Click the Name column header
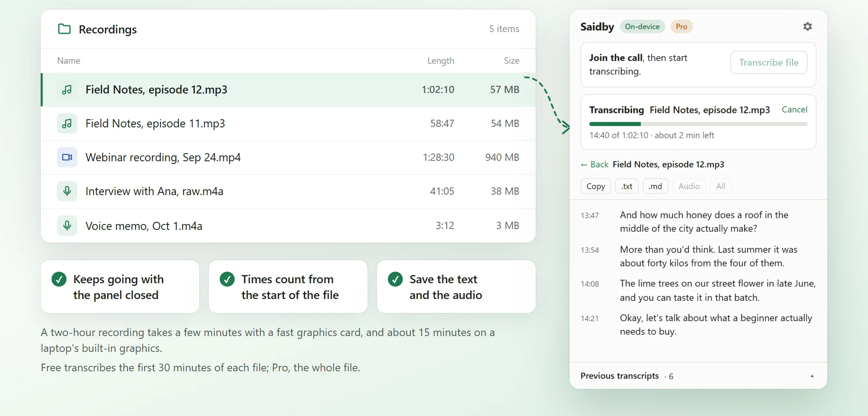The image size is (868, 416). pos(69,61)
